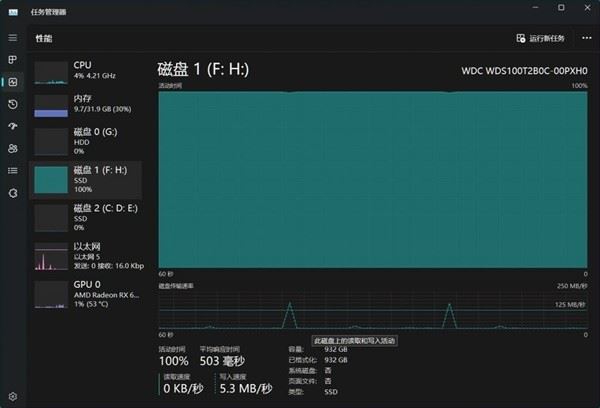This screenshot has height=408, width=600.
Task: Click the Task Manager app icon in title bar
Action: pos(13,12)
